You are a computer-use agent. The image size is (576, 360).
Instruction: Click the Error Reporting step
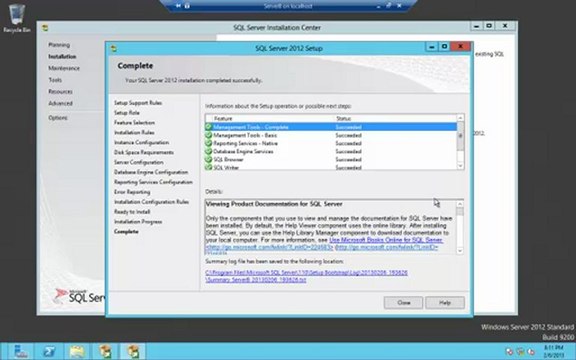(132, 192)
